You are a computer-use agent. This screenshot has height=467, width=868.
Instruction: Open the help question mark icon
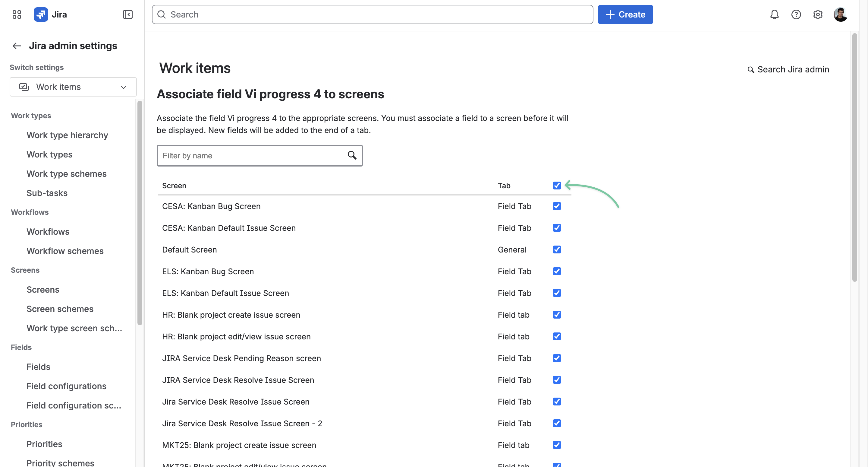pos(796,14)
